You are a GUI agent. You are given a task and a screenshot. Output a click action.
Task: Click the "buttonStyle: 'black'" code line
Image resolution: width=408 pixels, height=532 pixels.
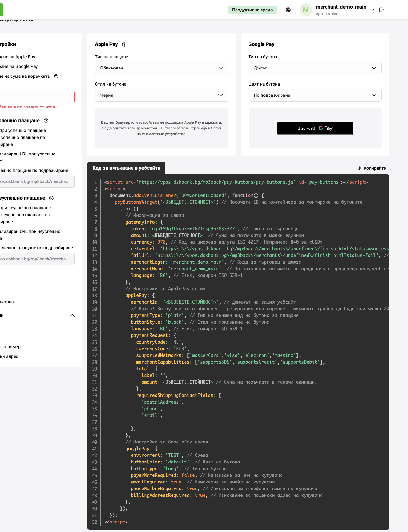click(x=200, y=322)
